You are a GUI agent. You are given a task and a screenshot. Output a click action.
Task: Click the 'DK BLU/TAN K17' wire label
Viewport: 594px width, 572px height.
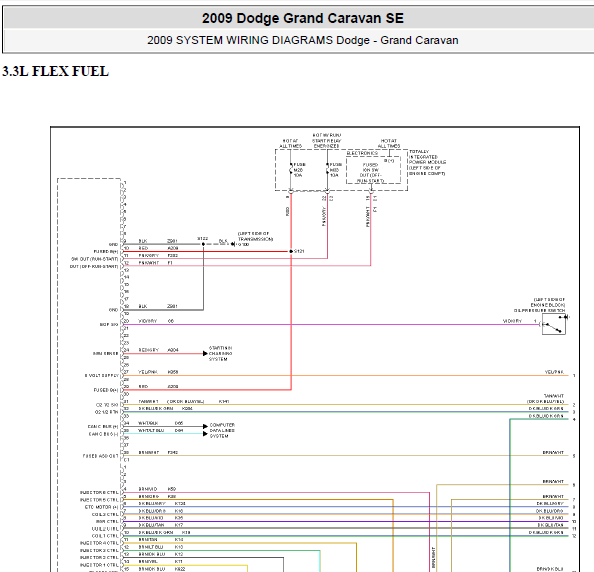(161, 525)
